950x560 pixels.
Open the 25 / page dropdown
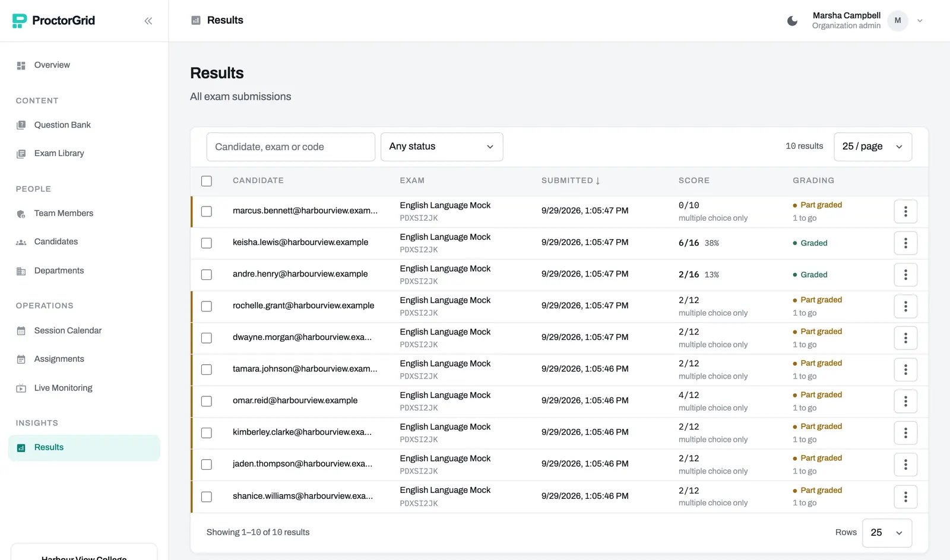(x=873, y=147)
